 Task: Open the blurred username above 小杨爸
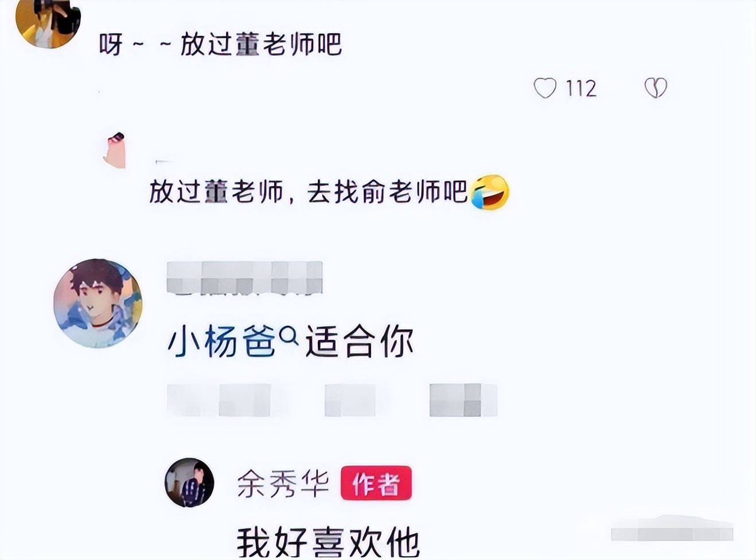[x=244, y=278]
